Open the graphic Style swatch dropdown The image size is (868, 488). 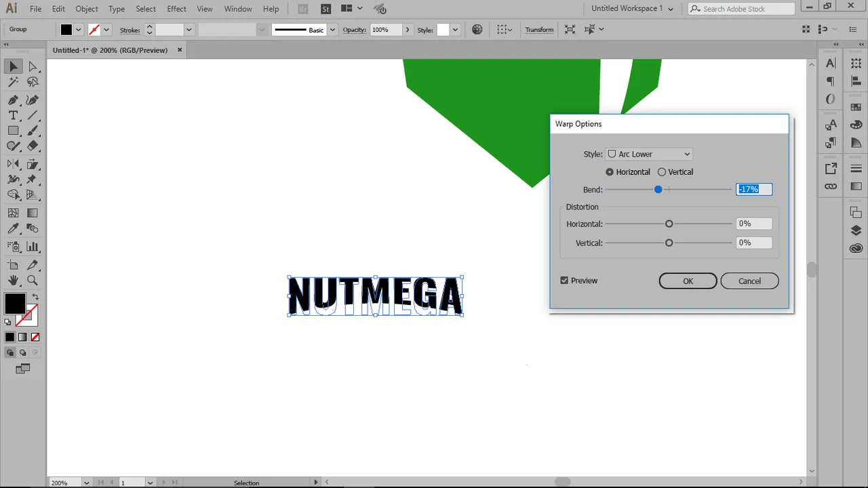pyautogui.click(x=455, y=30)
